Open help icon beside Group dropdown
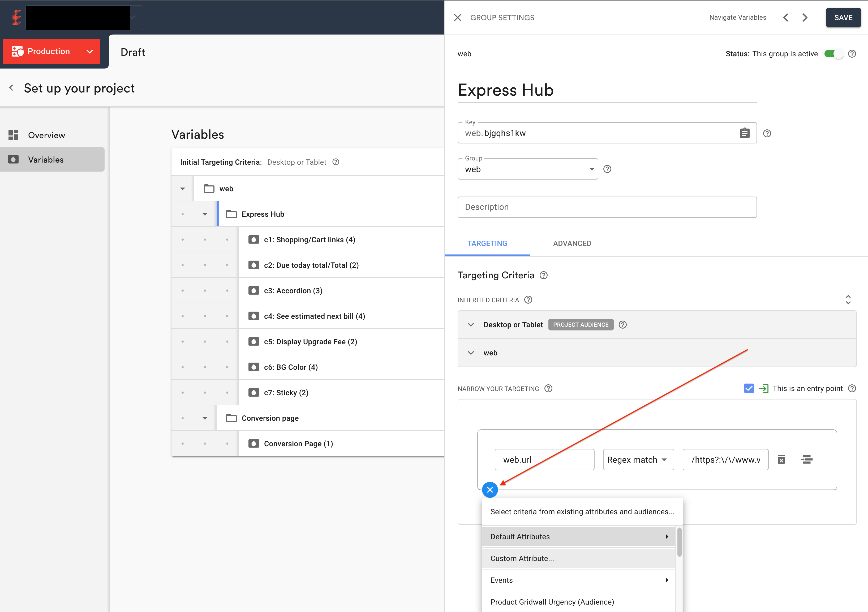The width and height of the screenshot is (868, 612). point(607,169)
